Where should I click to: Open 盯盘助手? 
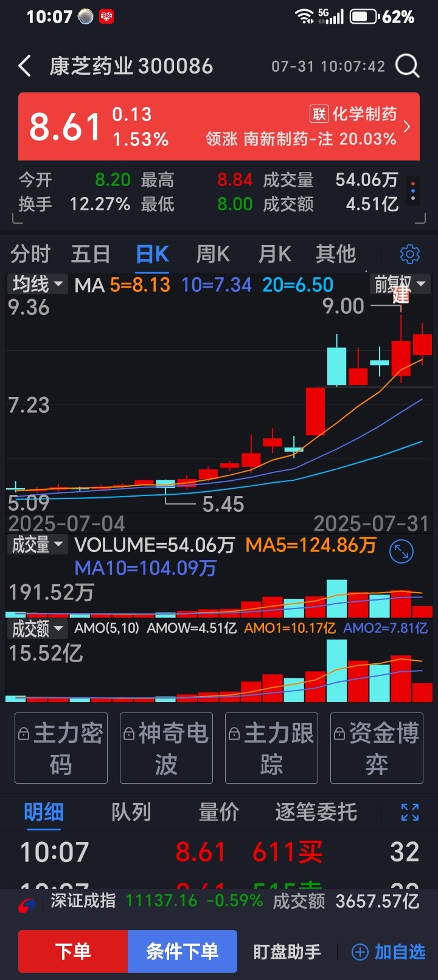coord(287,952)
